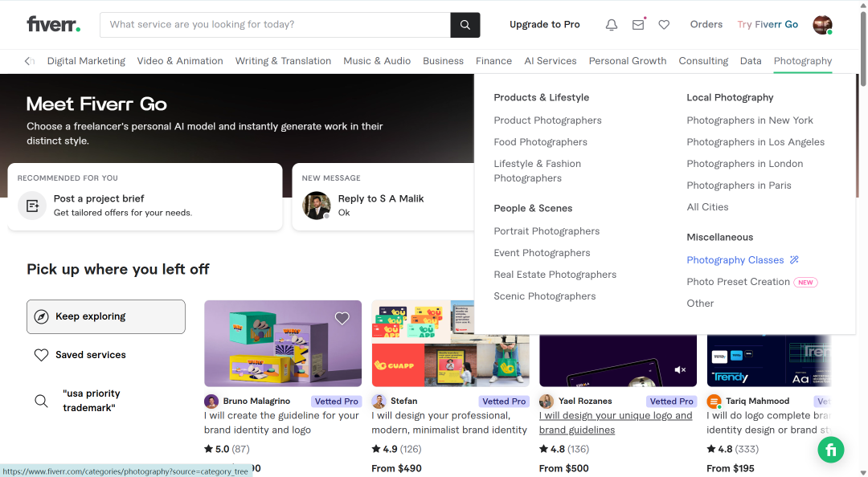Select Real Estate Photographers

point(555,274)
